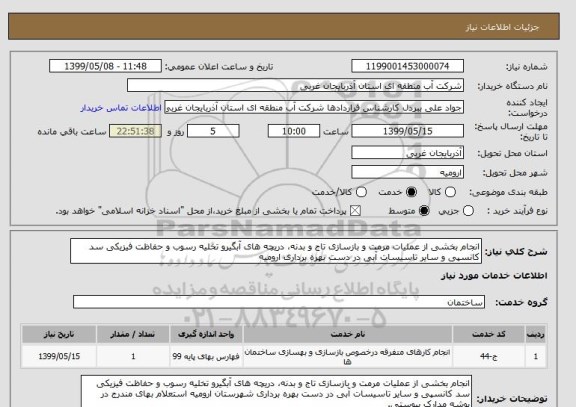Screen dimensions: 576x407
Task: Click the remaining days field showing 5
Action: click(213, 131)
